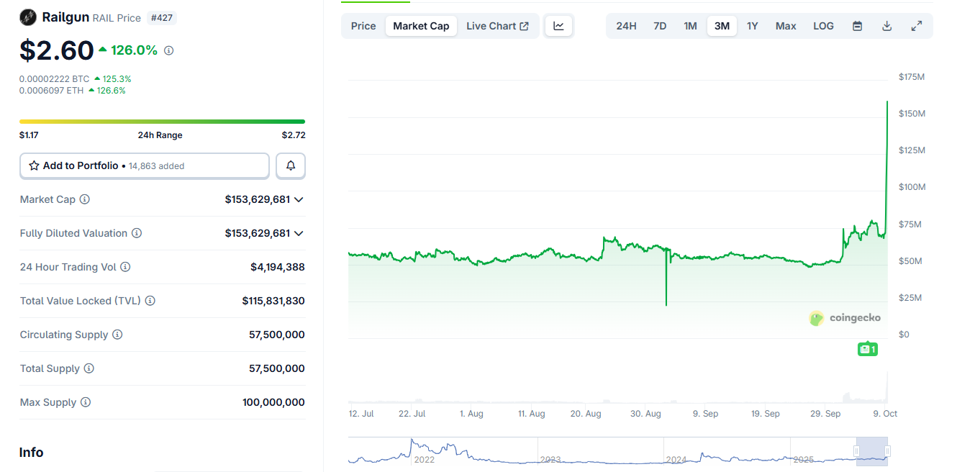Click the chart type line icon
Image resolution: width=980 pixels, height=472 pixels.
coord(559,26)
